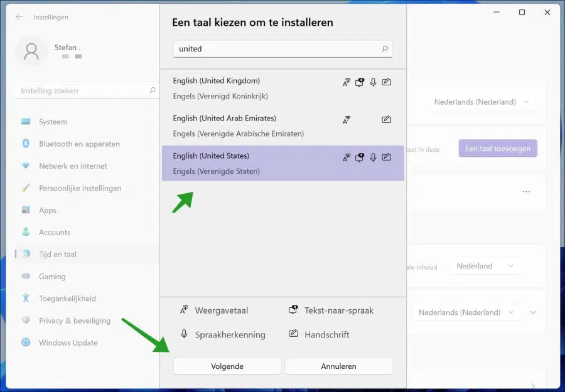565x392 pixels.
Task: Click the Accounts person icon
Action: 26,232
